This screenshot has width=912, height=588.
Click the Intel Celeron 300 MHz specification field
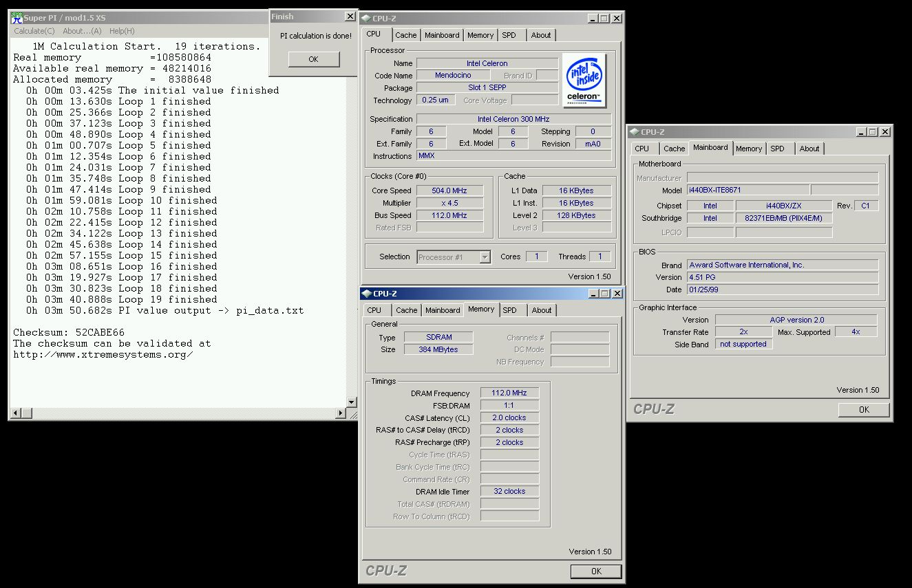(x=513, y=119)
